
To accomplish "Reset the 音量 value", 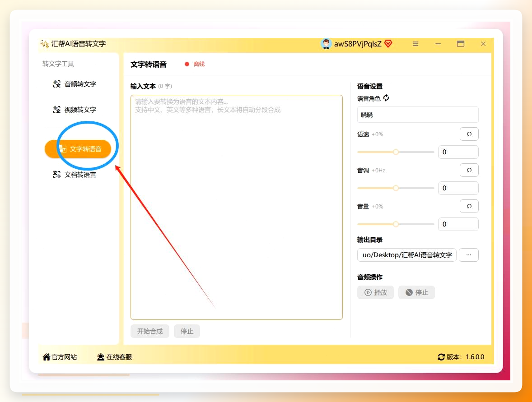I will tap(469, 206).
